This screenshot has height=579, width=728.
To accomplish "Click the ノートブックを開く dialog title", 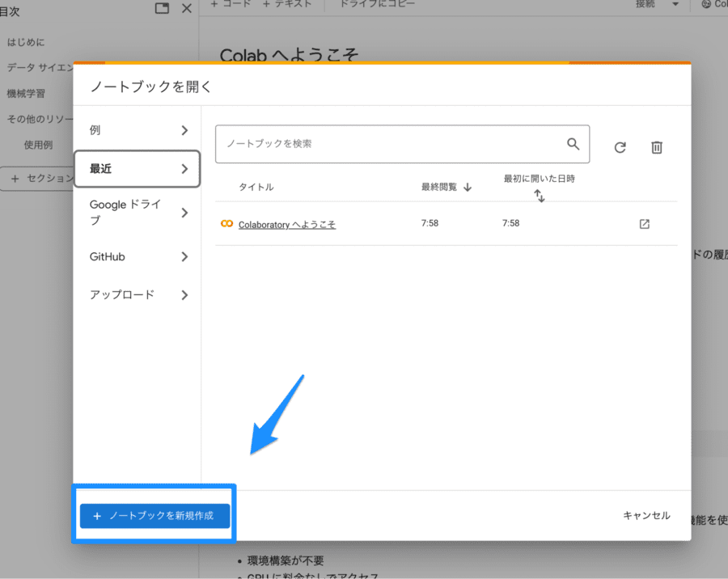I will click(150, 87).
